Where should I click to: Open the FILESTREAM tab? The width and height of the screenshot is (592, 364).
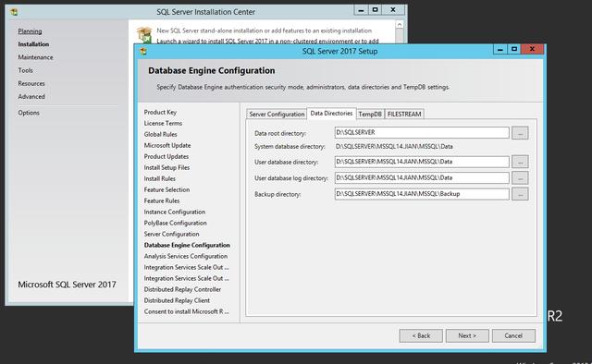[x=404, y=114]
